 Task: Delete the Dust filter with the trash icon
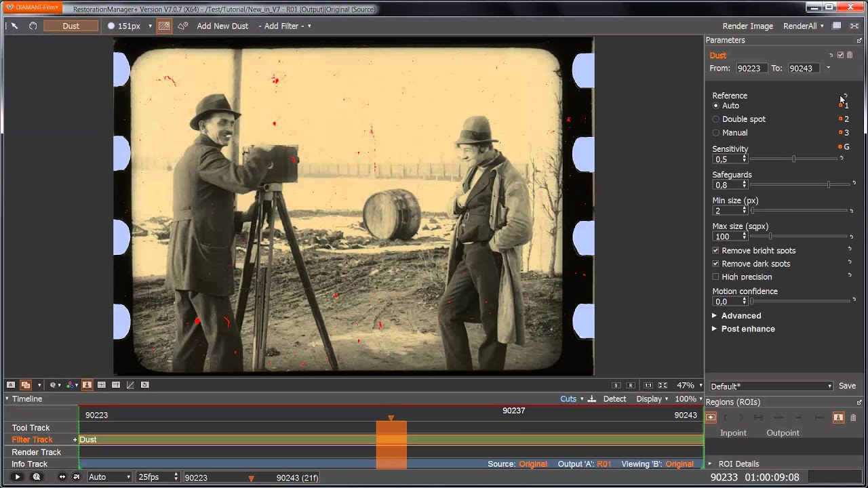point(850,55)
